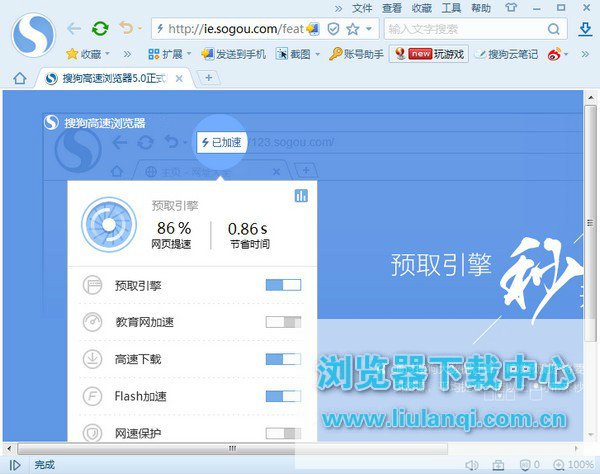This screenshot has width=600, height=474.
Task: Reload the page with green refresh icon
Action: click(100, 28)
